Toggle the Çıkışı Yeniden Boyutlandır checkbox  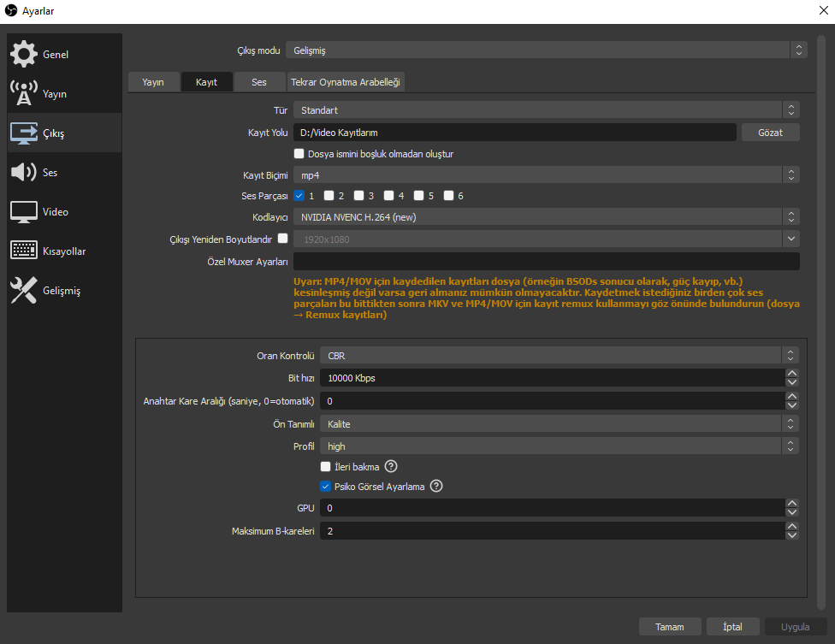click(283, 239)
